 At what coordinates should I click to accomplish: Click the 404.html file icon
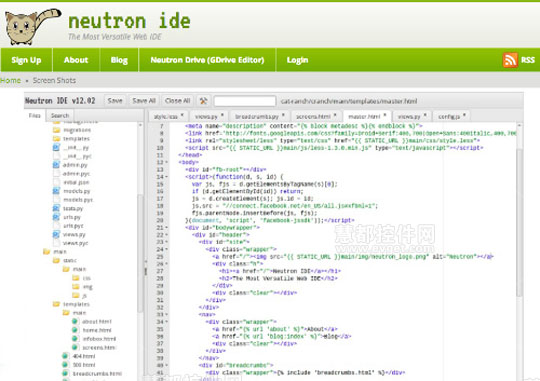pos(65,356)
